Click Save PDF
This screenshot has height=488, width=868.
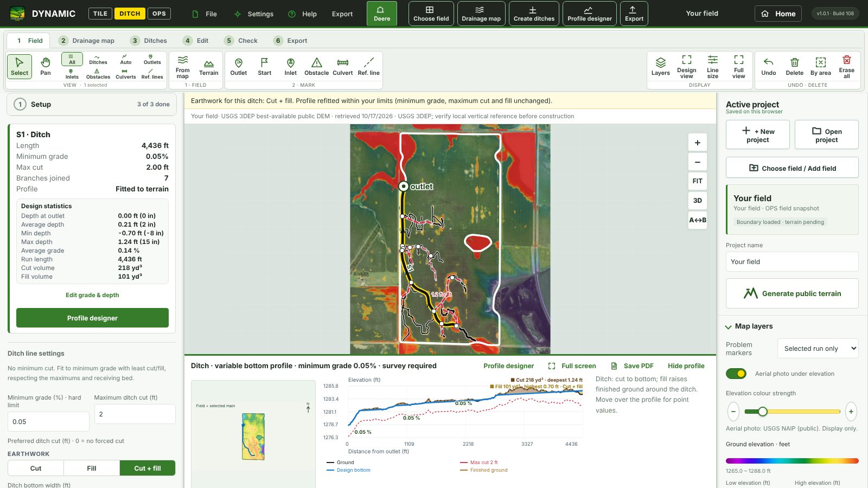click(632, 366)
